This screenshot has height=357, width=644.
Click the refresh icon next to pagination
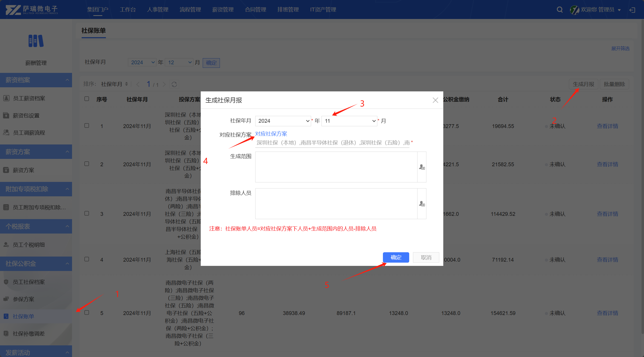(x=174, y=84)
